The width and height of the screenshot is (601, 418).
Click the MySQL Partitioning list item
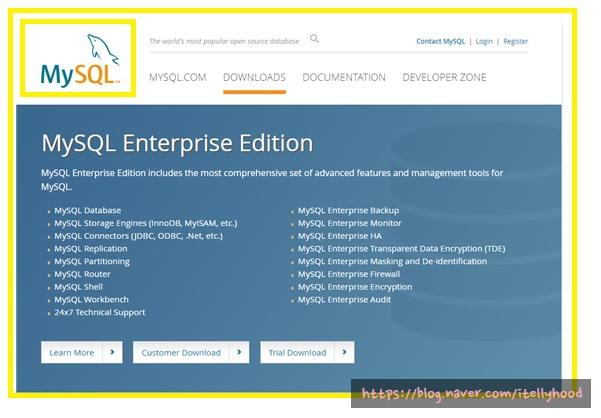click(92, 261)
